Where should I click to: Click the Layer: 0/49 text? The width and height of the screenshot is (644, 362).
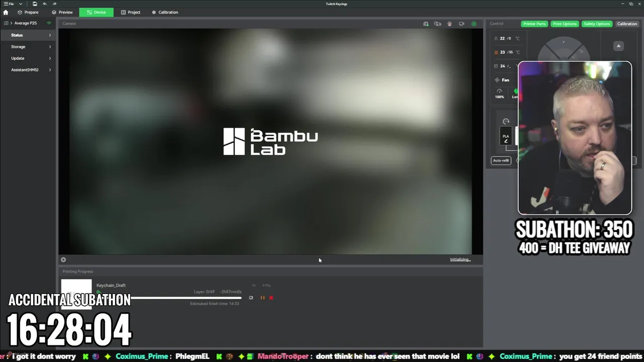click(x=204, y=292)
